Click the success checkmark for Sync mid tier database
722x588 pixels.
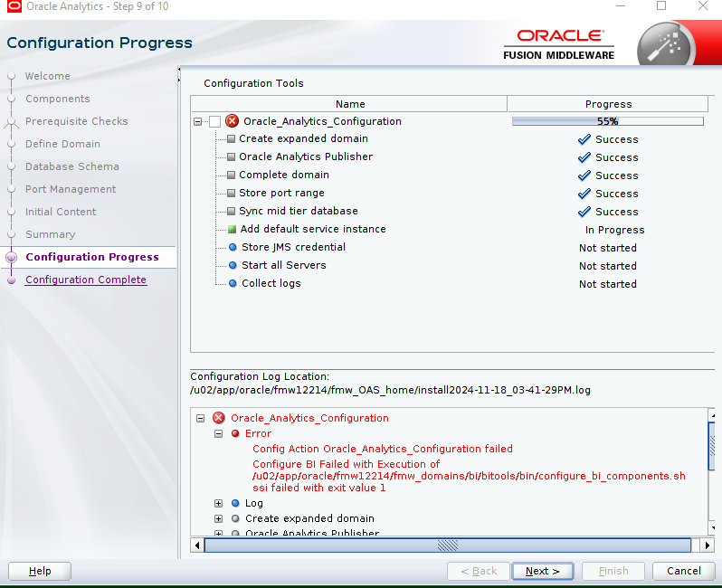[584, 212]
